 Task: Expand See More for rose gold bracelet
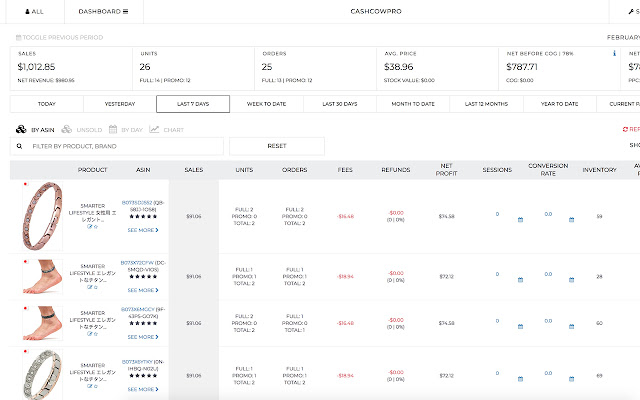143,230
